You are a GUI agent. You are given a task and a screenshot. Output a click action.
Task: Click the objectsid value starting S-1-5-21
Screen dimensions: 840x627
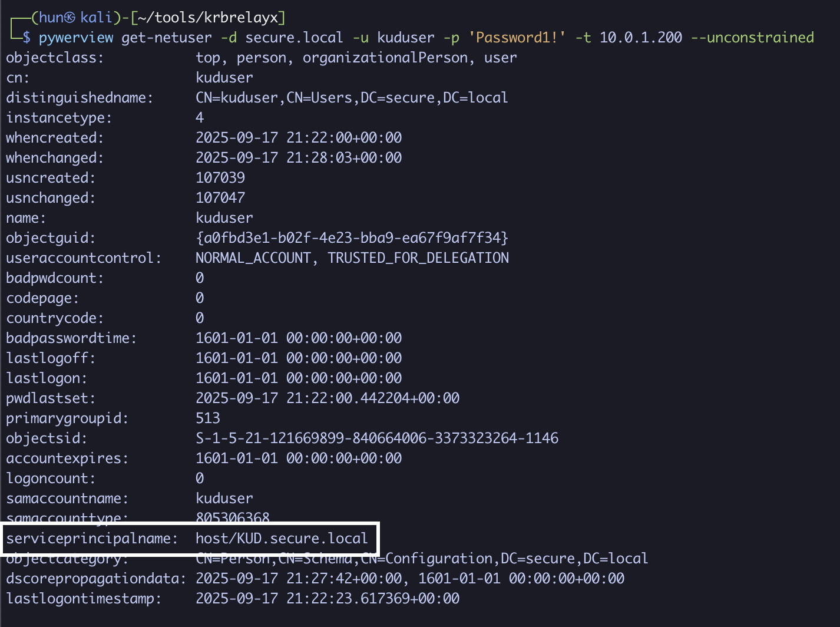[x=377, y=438]
